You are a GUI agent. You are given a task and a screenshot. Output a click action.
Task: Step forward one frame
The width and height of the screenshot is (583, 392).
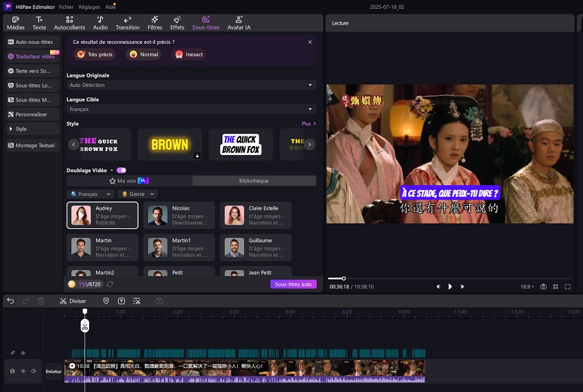point(462,286)
